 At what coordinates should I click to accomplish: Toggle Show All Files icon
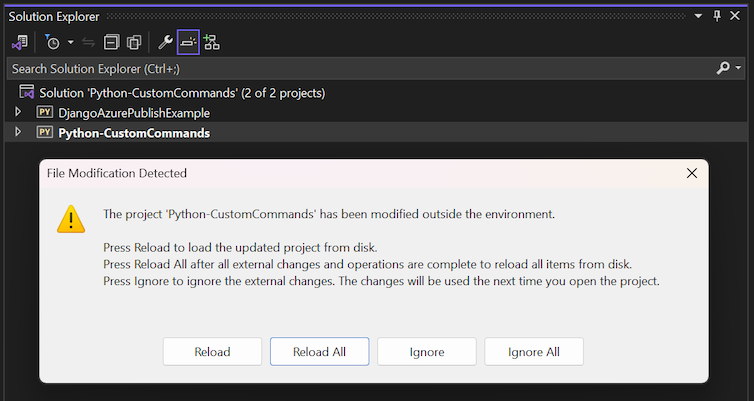pyautogui.click(x=134, y=42)
